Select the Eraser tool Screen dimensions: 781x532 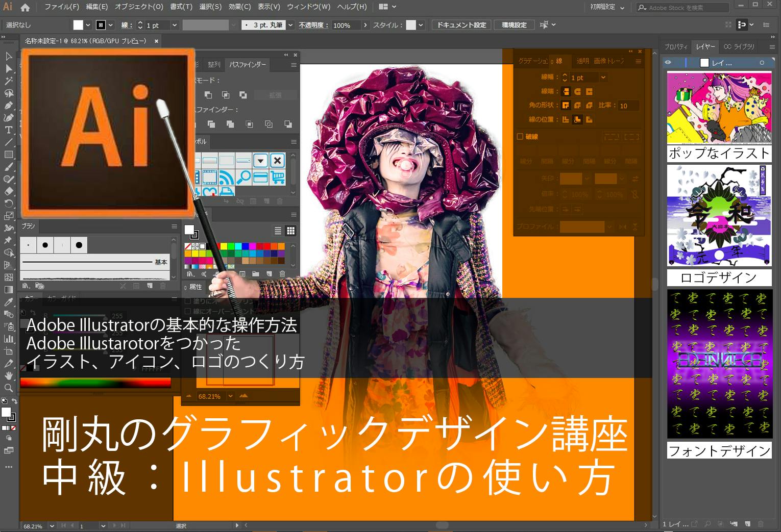point(9,191)
